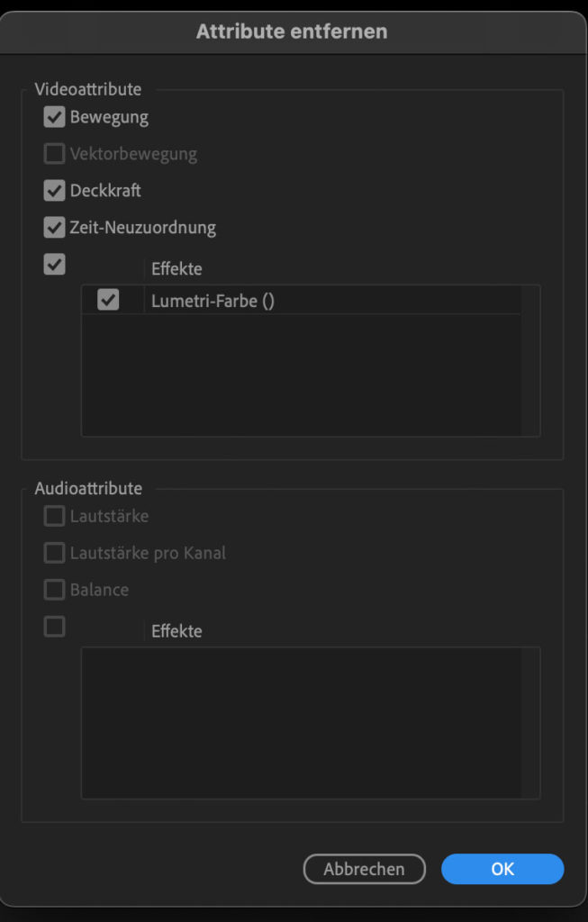Click the Effekte header in Audioattribute
The width and height of the screenshot is (588, 922).
point(176,631)
